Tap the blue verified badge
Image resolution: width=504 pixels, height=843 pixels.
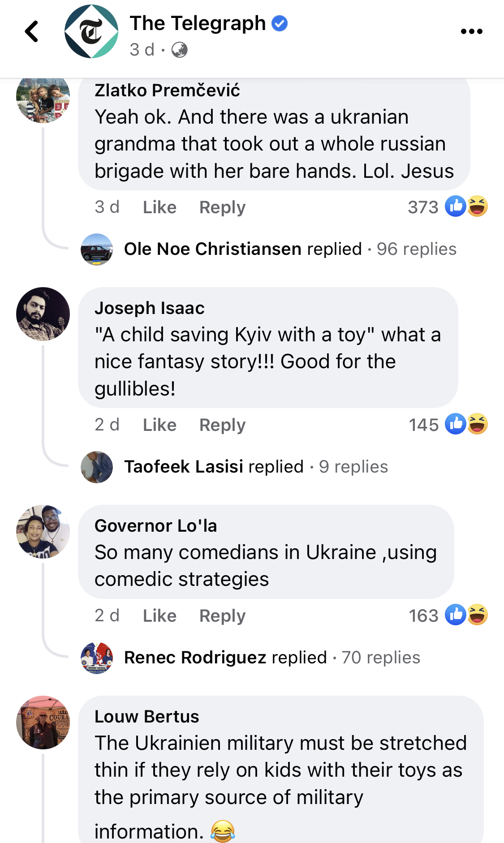(x=280, y=23)
